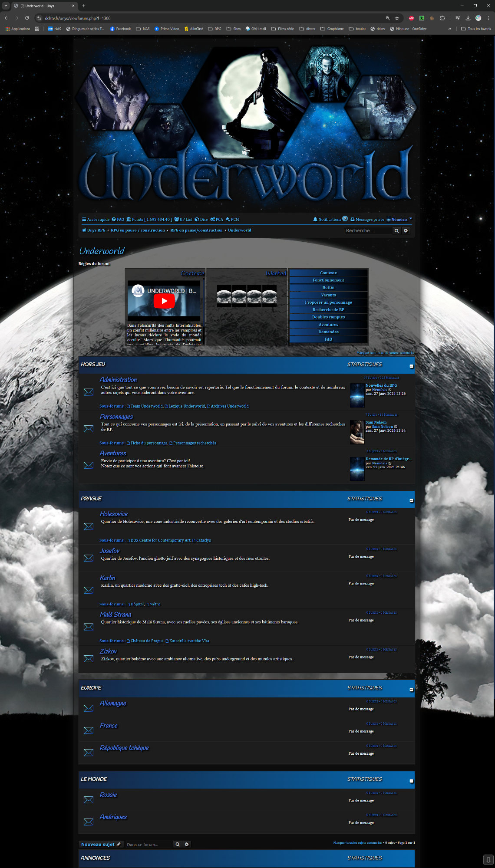Click the Underworld breadcrumb link
Screen dimensions: 495x868
[x=240, y=230]
